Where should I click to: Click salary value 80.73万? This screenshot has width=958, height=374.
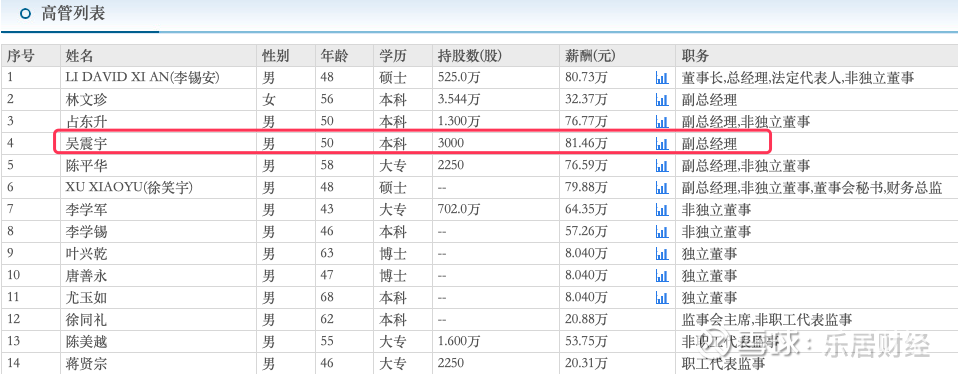tap(587, 78)
